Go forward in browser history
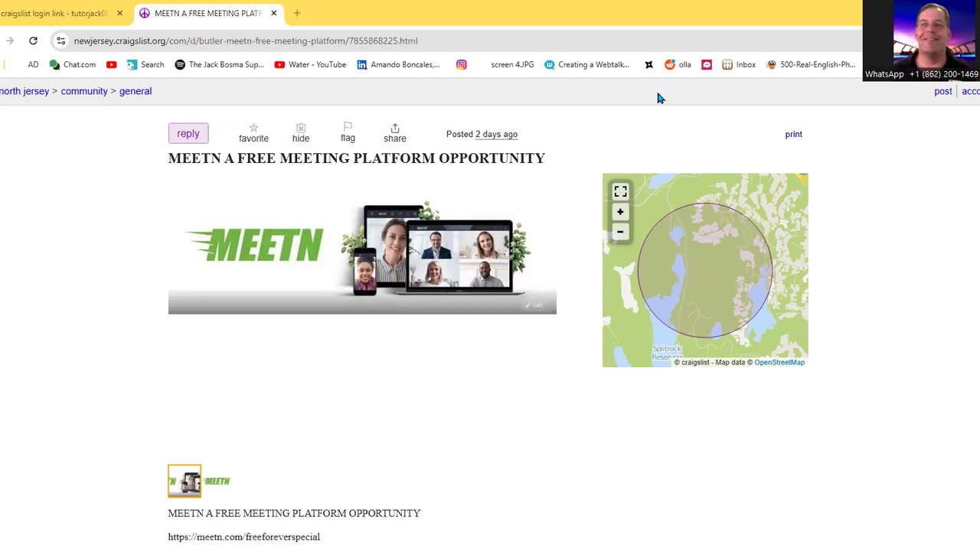 point(9,41)
